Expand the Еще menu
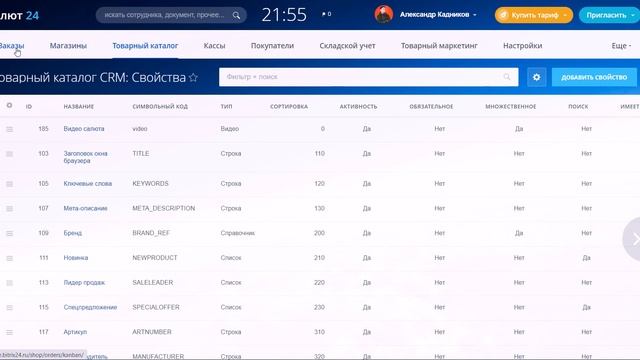 621,46
